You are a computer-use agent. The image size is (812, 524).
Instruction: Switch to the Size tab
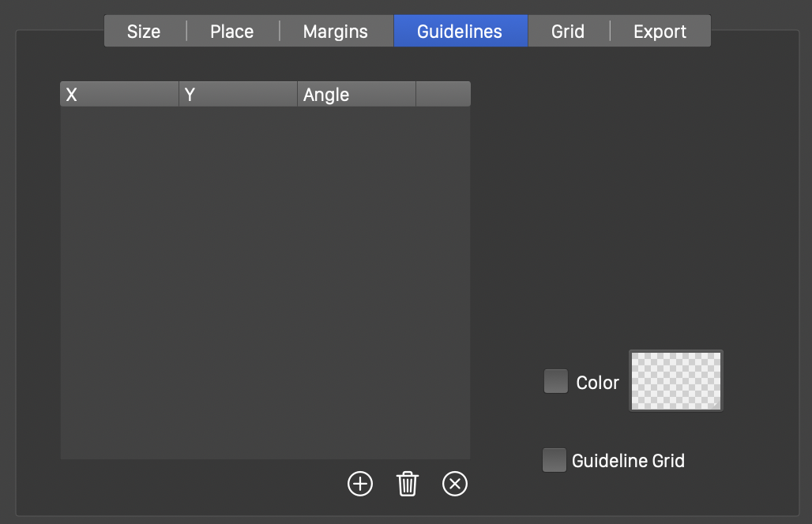tap(144, 32)
